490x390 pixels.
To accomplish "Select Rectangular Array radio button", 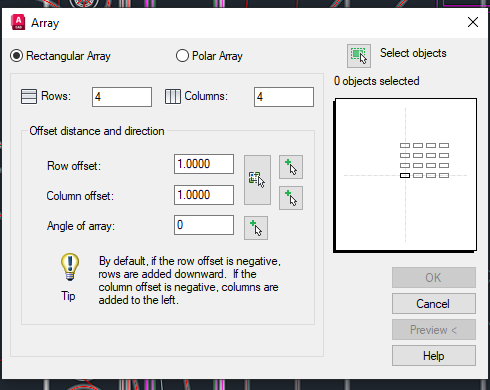I will click(16, 56).
